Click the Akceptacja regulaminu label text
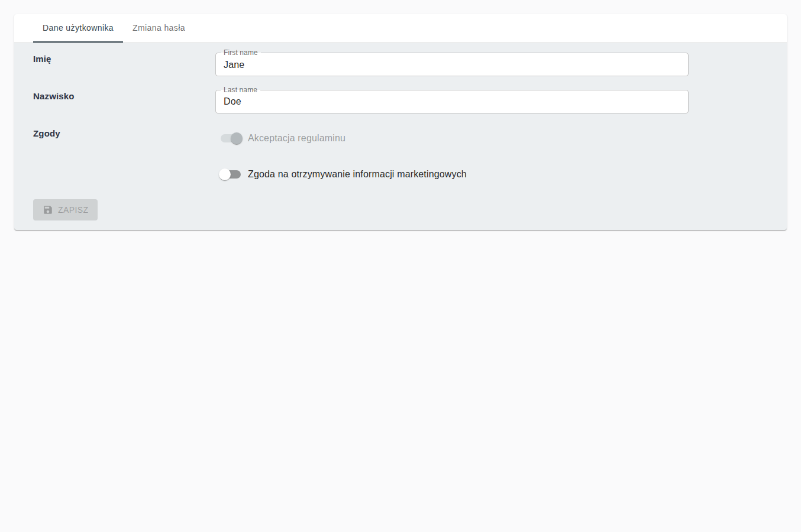The height and width of the screenshot is (532, 801). click(x=296, y=138)
